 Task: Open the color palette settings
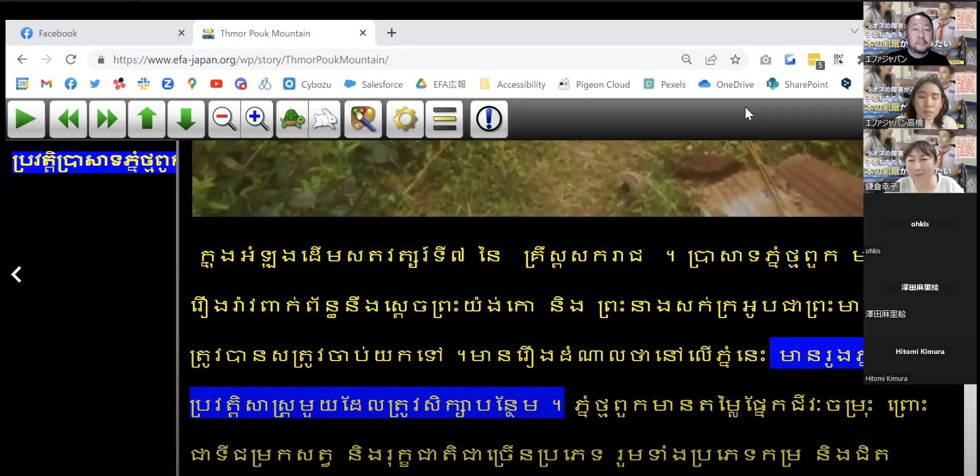[x=363, y=119]
